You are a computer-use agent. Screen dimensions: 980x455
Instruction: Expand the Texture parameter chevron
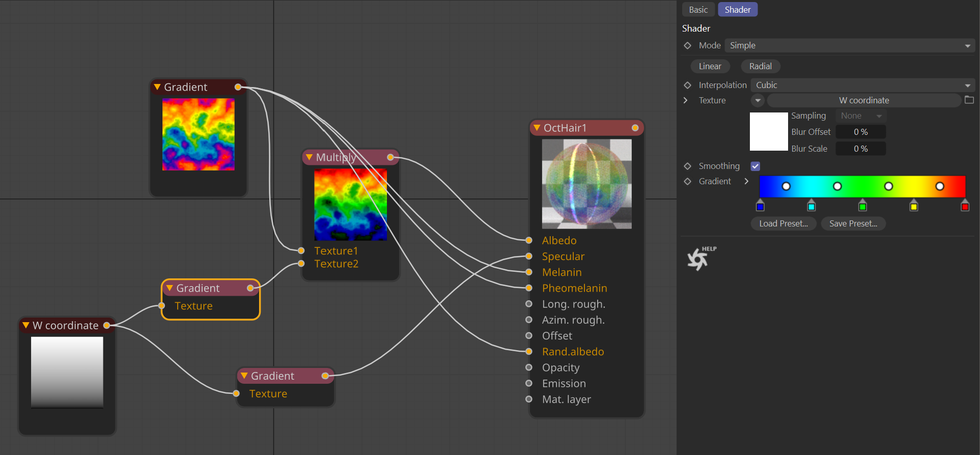685,100
